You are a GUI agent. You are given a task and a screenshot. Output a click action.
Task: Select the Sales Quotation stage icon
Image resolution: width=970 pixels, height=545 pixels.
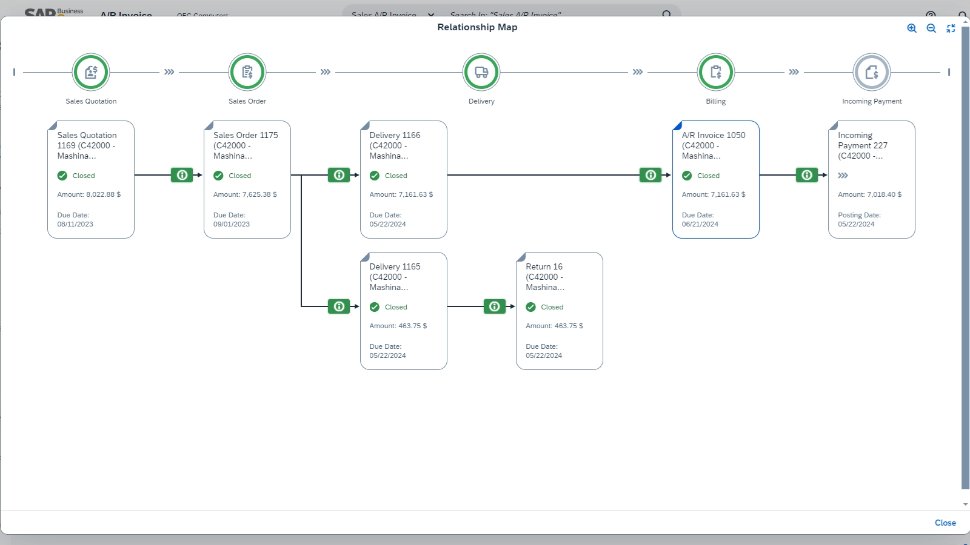(91, 72)
